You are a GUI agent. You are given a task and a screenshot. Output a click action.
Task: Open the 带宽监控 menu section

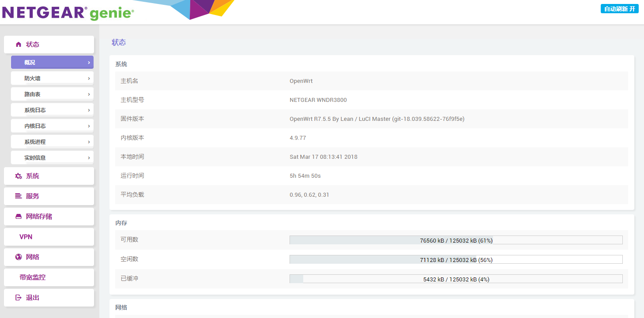49,277
